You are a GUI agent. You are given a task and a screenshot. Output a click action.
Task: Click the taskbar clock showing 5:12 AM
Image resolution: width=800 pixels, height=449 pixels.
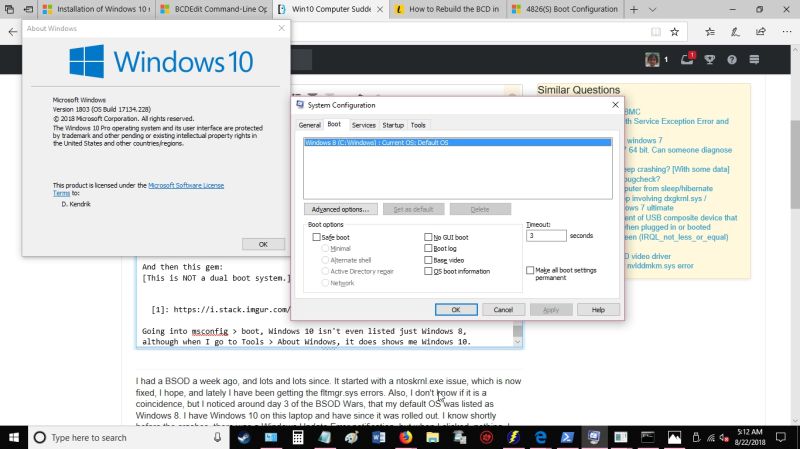pyautogui.click(x=750, y=437)
